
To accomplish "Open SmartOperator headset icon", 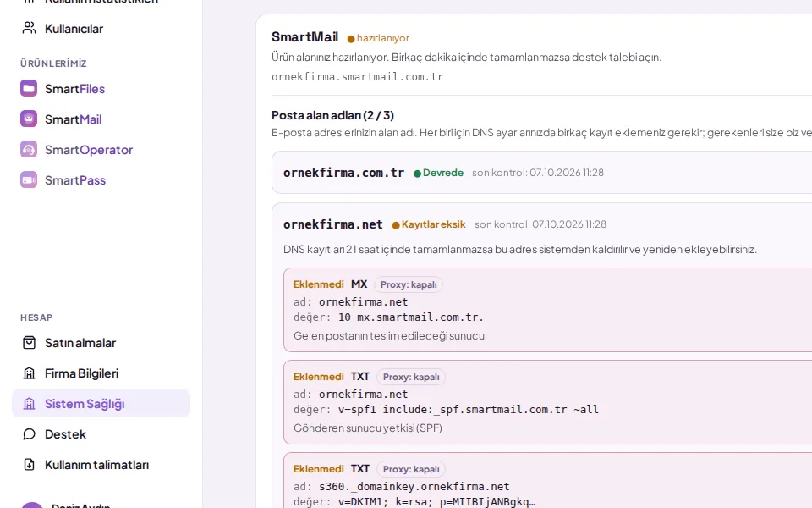I will [29, 149].
